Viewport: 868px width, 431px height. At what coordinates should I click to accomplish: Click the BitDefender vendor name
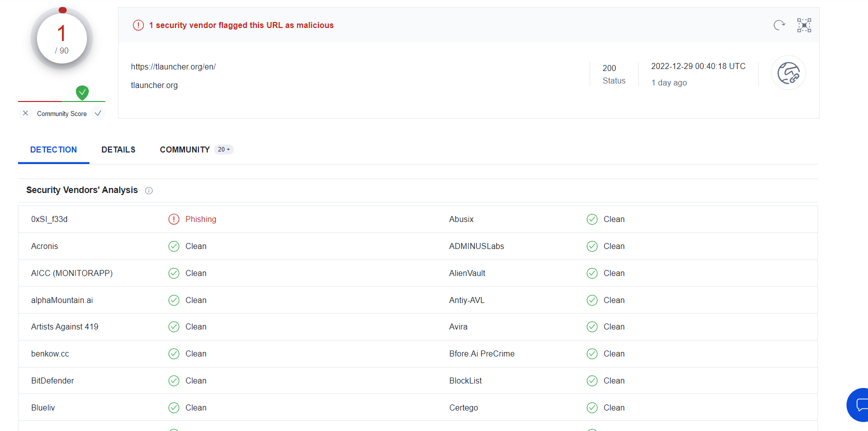(x=52, y=381)
